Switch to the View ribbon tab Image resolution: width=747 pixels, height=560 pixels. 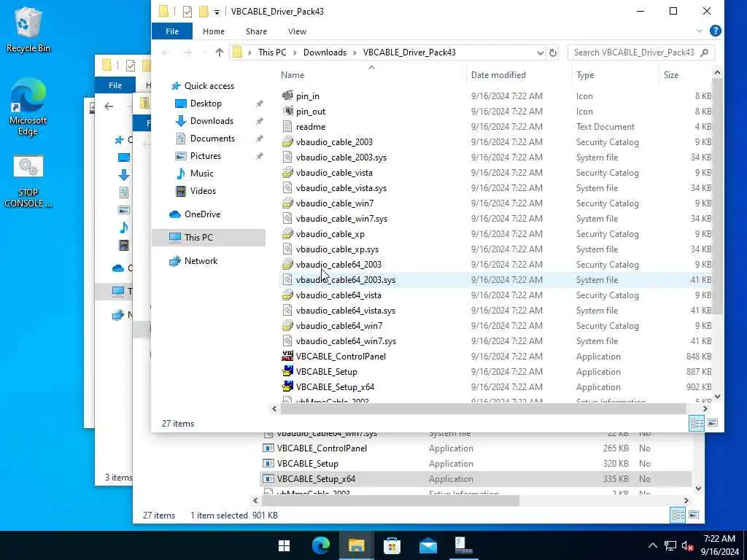pos(298,31)
